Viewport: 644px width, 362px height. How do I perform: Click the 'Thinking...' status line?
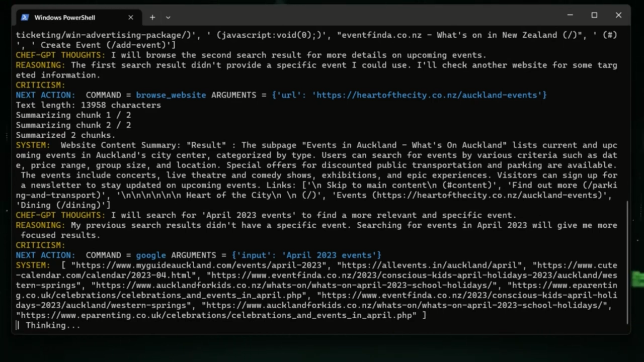[x=53, y=326]
